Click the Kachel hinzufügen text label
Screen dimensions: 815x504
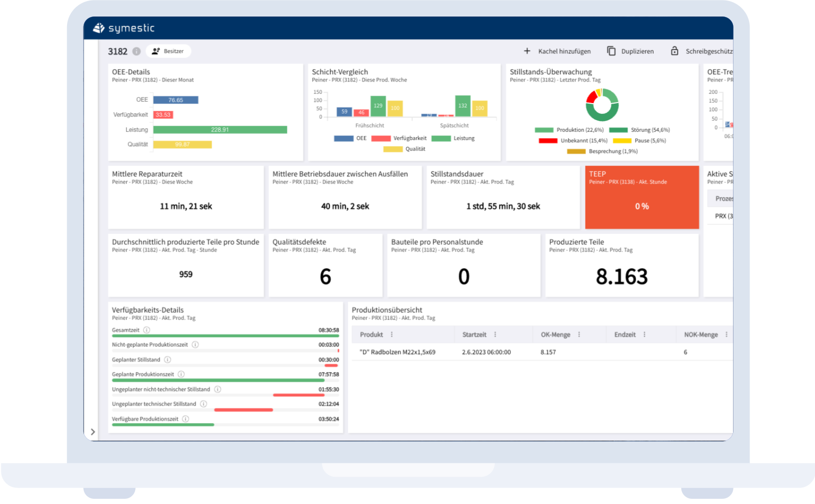564,52
